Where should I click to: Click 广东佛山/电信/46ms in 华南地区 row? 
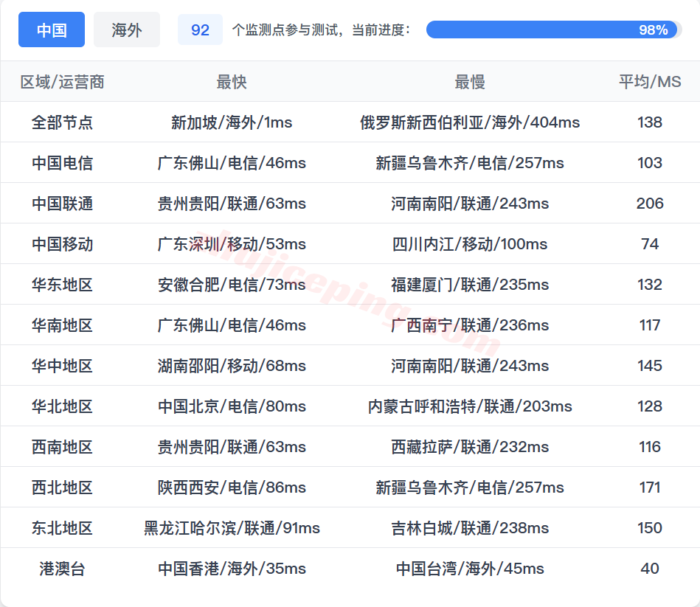point(232,325)
